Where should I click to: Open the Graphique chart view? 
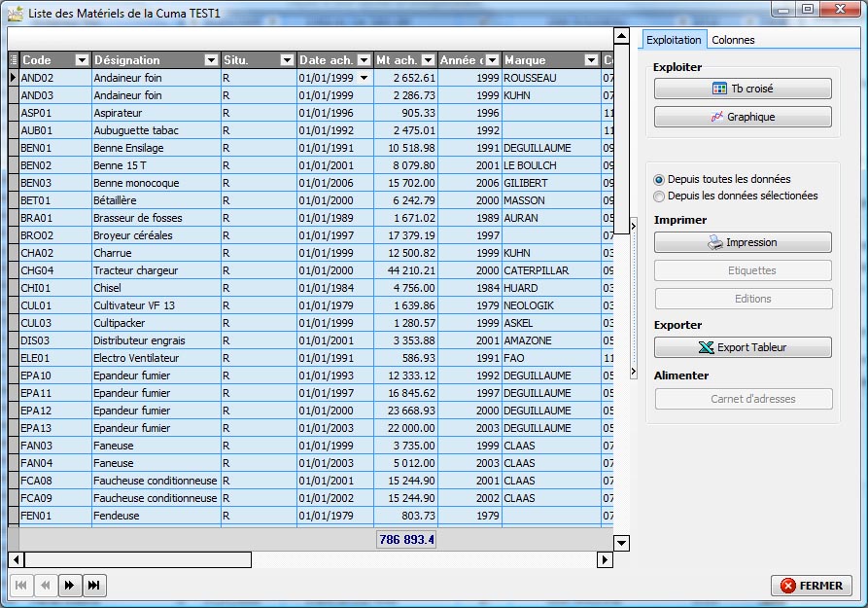(743, 117)
